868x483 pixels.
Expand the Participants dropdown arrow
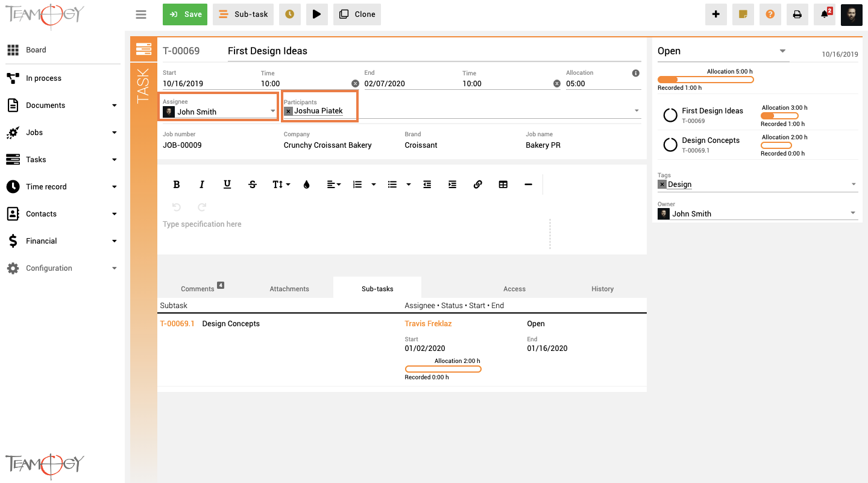(637, 111)
